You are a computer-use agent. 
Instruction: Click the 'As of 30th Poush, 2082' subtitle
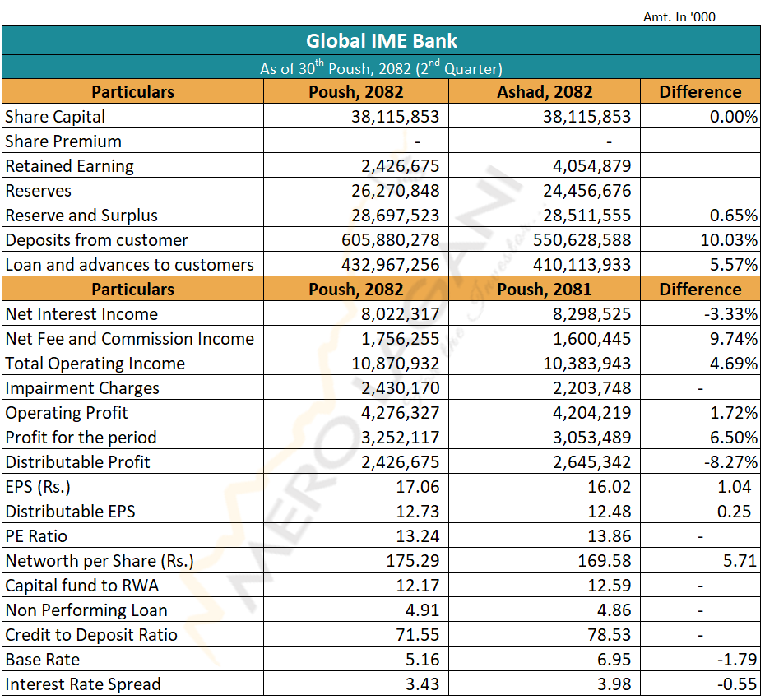pos(381,67)
